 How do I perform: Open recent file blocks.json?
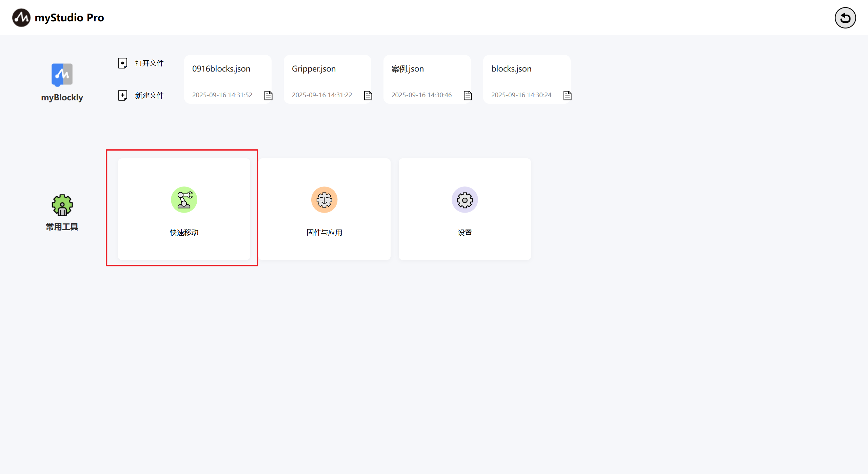[x=511, y=69]
